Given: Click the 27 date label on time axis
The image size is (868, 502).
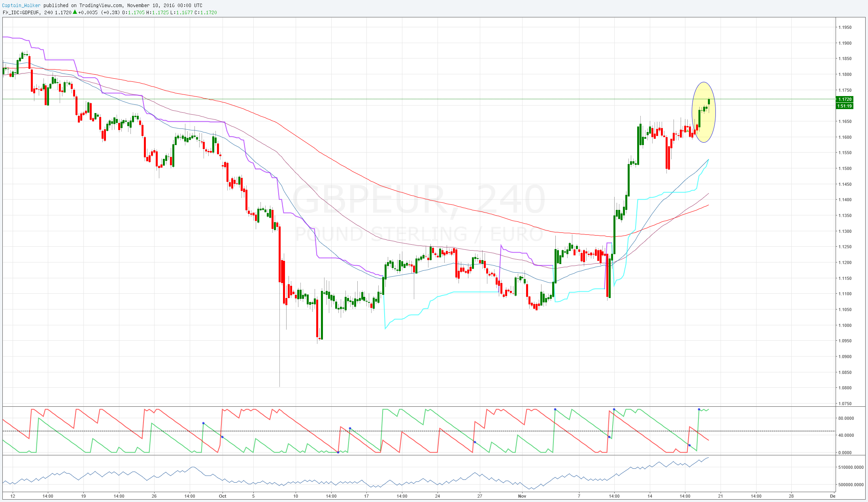Looking at the screenshot, I should [x=480, y=496].
